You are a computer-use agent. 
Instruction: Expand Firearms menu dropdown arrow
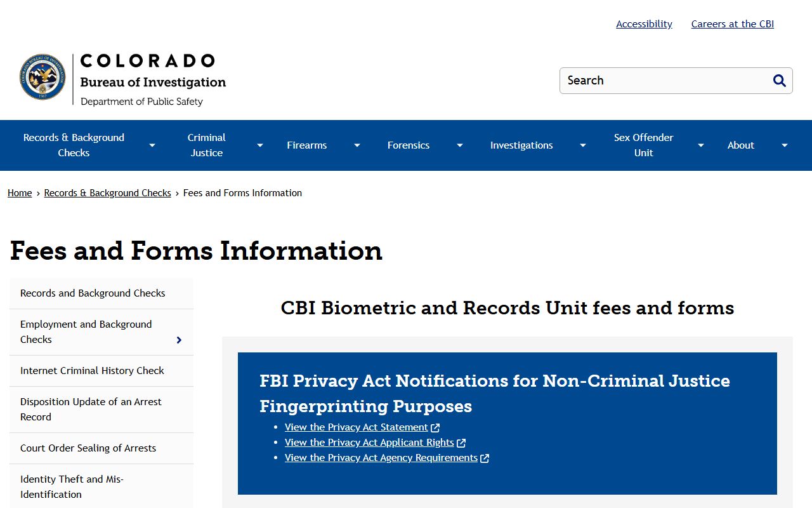357,145
